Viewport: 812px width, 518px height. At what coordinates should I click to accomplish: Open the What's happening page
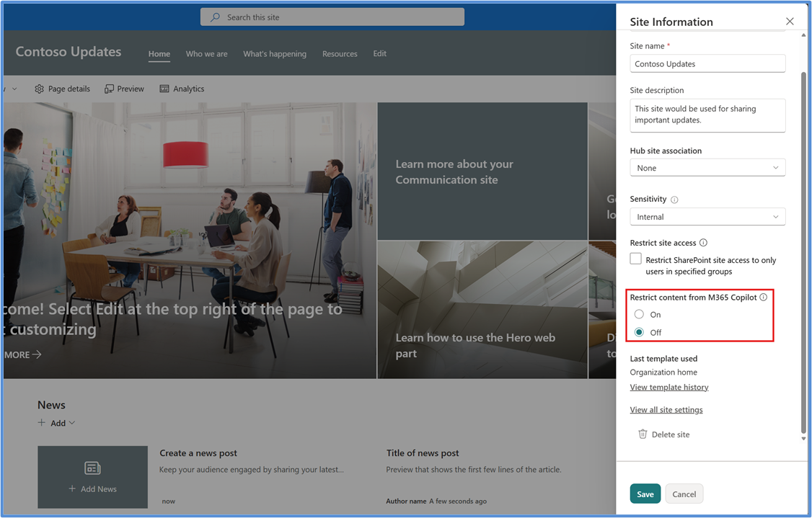[x=275, y=53]
